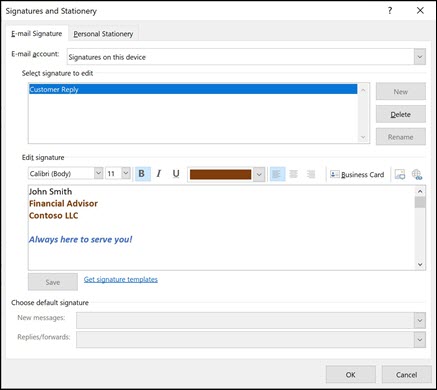Click the font size 11 field
The width and height of the screenshot is (437, 390).
(114, 174)
